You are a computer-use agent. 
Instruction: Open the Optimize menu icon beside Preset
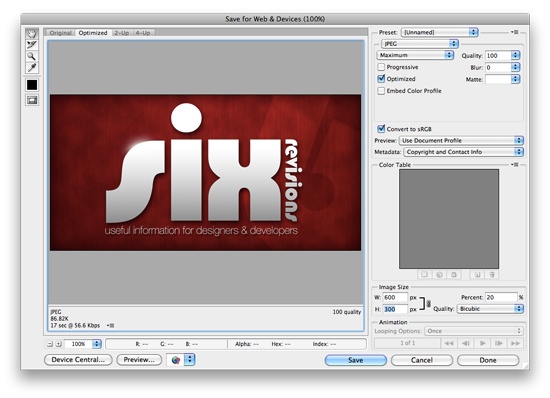[x=515, y=32]
